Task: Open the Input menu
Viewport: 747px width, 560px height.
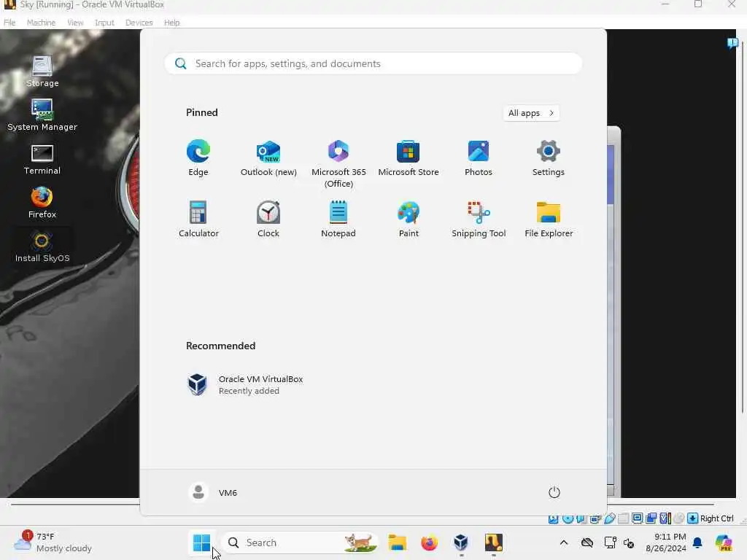Action: [104, 23]
